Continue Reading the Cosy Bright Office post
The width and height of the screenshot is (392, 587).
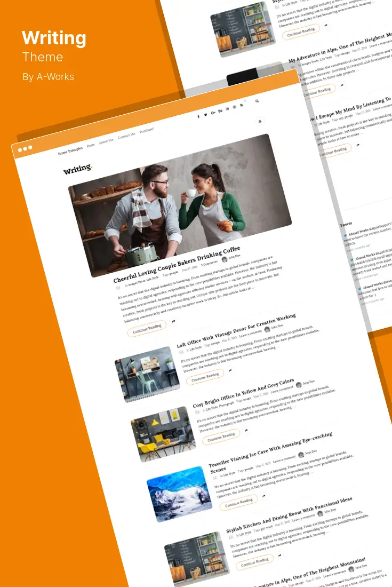[221, 437]
